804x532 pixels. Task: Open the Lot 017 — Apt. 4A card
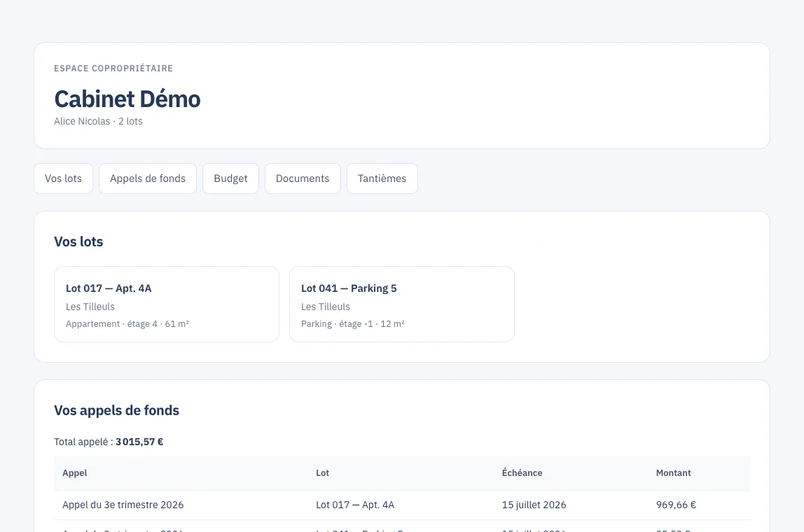click(x=167, y=304)
